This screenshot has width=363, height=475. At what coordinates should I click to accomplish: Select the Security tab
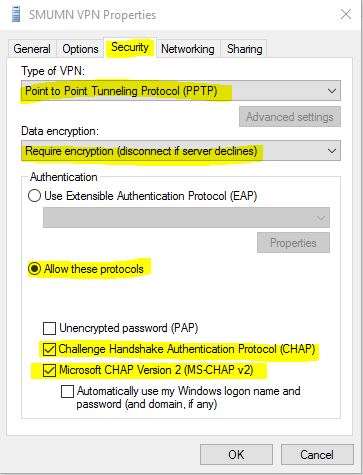coord(130,47)
